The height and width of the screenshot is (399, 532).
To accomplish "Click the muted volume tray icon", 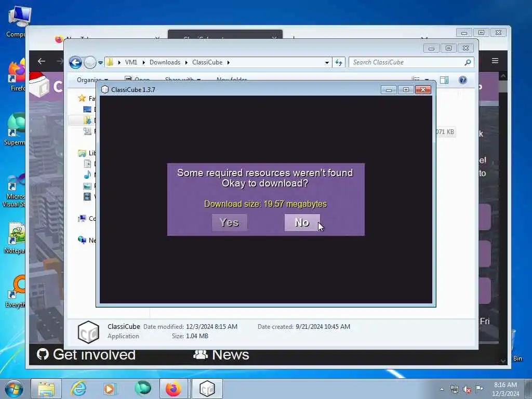I will (467, 390).
